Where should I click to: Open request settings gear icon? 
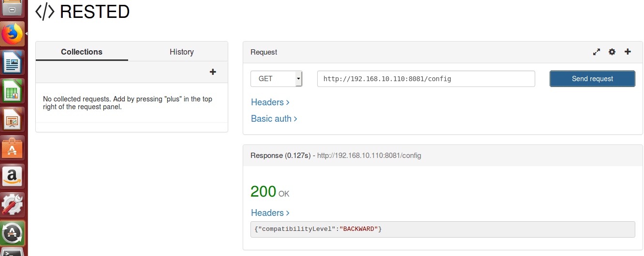point(612,52)
